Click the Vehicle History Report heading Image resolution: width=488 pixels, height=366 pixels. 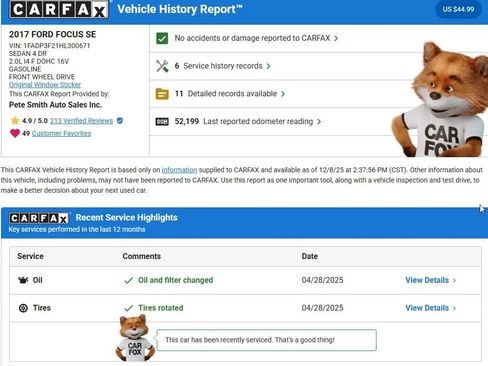(x=180, y=9)
